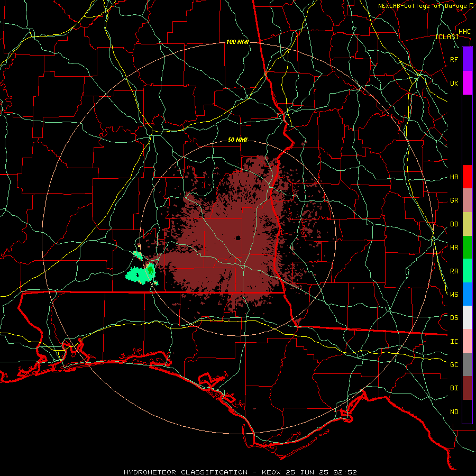Click the RF purple legend swatch

(467, 59)
